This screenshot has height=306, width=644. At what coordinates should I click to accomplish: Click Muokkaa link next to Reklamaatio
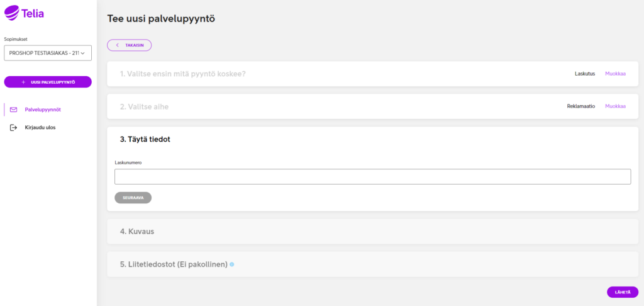click(x=615, y=106)
